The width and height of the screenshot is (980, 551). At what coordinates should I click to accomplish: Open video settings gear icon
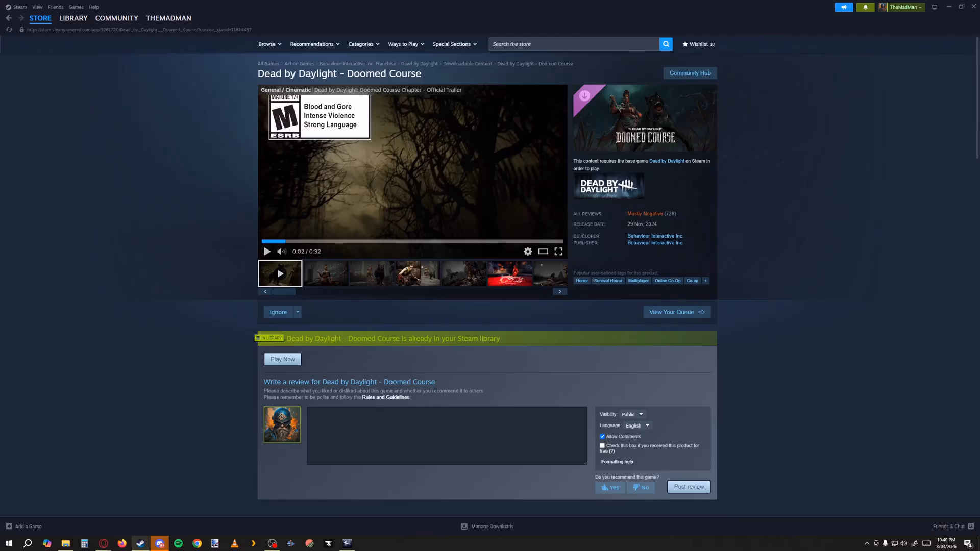[528, 252]
